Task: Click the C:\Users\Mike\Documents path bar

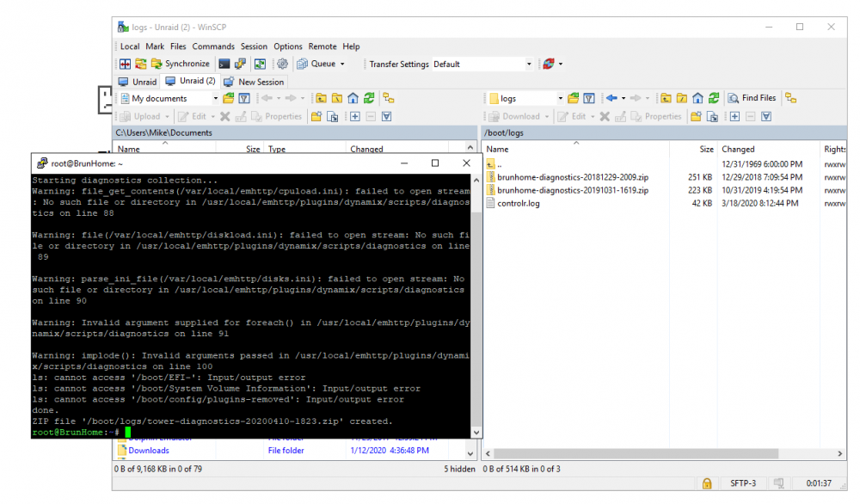Action: click(x=294, y=132)
